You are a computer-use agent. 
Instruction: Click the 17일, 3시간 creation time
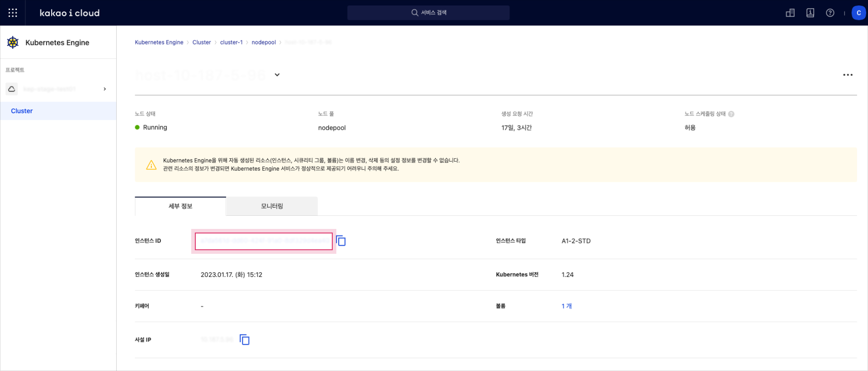[516, 128]
